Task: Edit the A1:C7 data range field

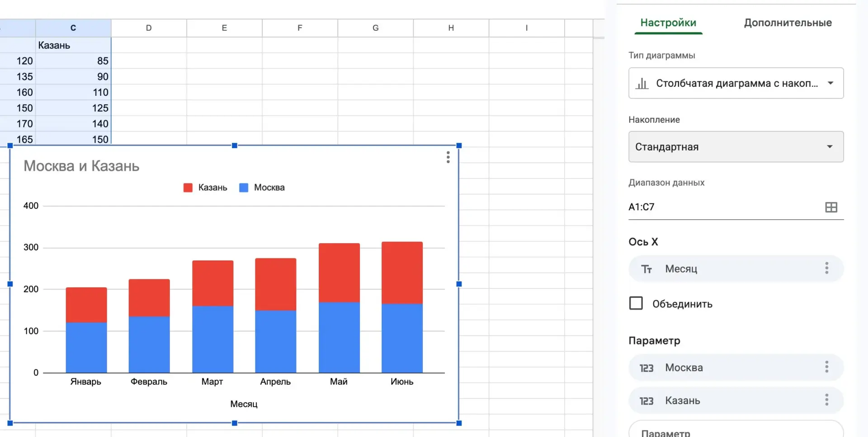Action: [x=723, y=207]
